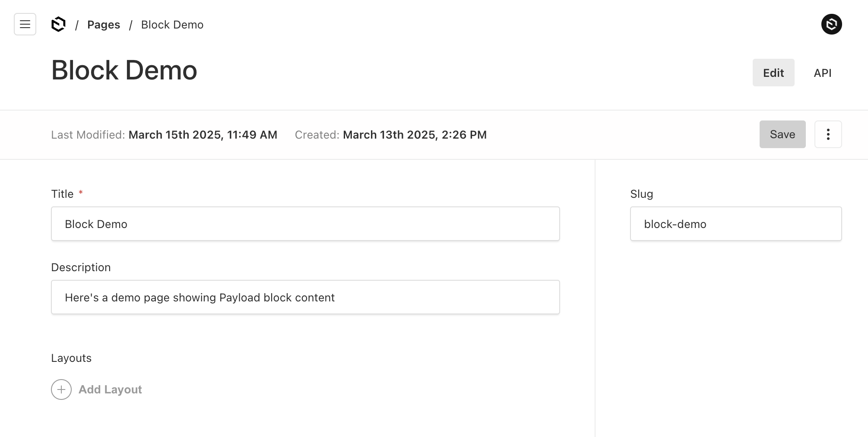Click the Block Demo page heading
868x437 pixels.
(x=124, y=70)
